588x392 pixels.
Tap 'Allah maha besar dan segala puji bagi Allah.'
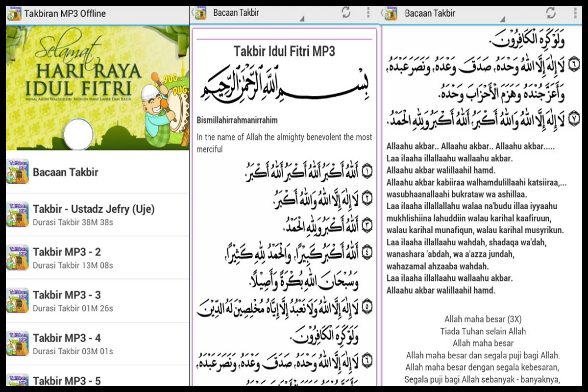pos(483,355)
